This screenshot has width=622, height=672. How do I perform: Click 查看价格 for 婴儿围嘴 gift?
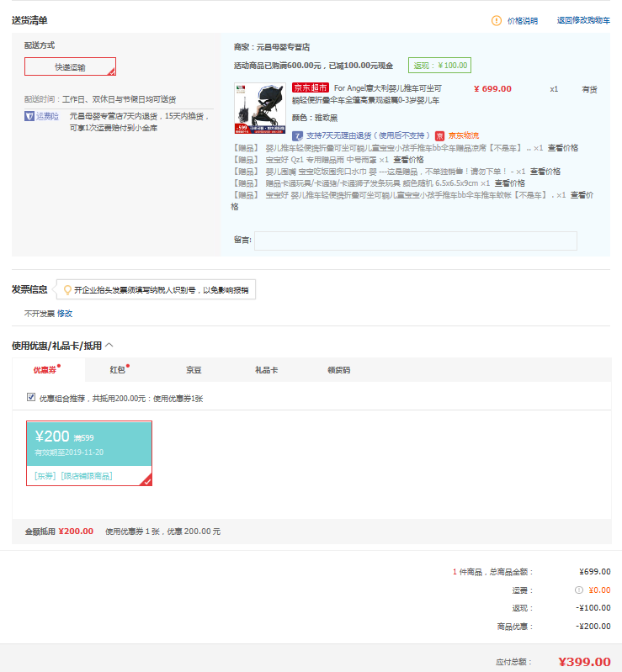[545, 172]
